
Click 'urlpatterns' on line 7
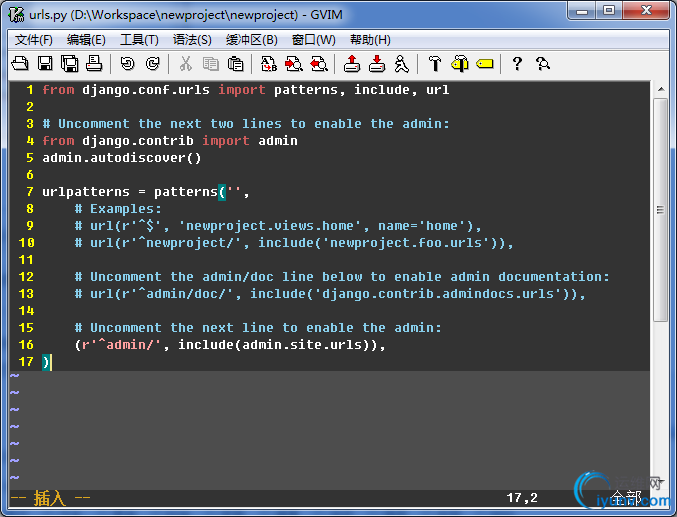[86, 192]
